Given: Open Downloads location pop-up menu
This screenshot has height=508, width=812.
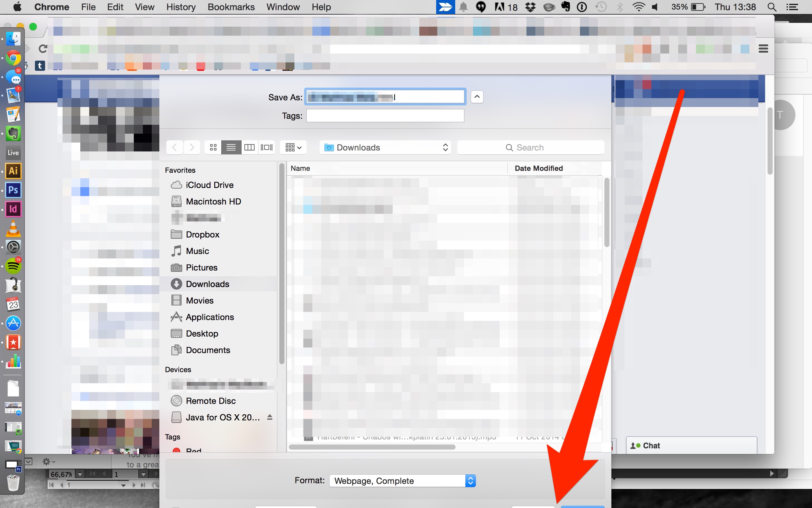Looking at the screenshot, I should pyautogui.click(x=385, y=147).
